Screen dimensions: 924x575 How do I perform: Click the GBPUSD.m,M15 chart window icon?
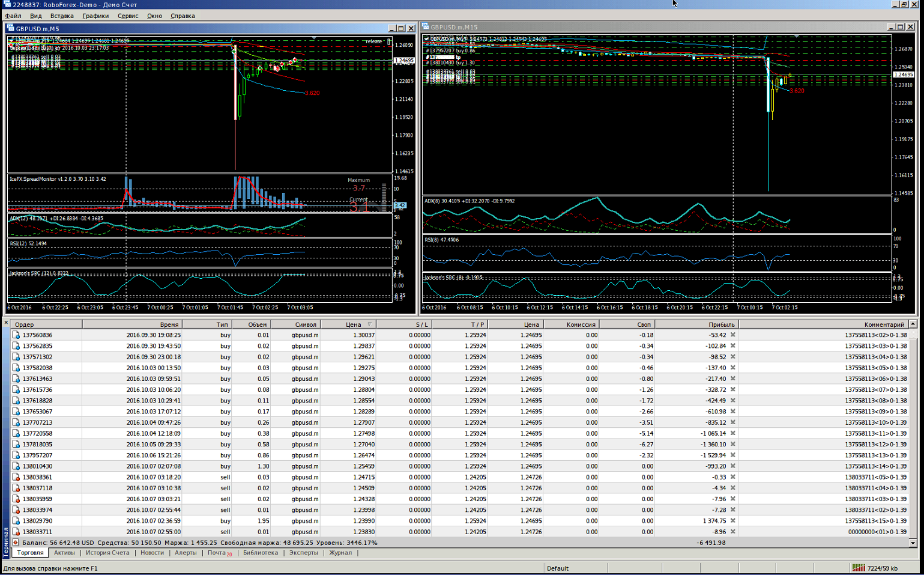click(x=425, y=26)
